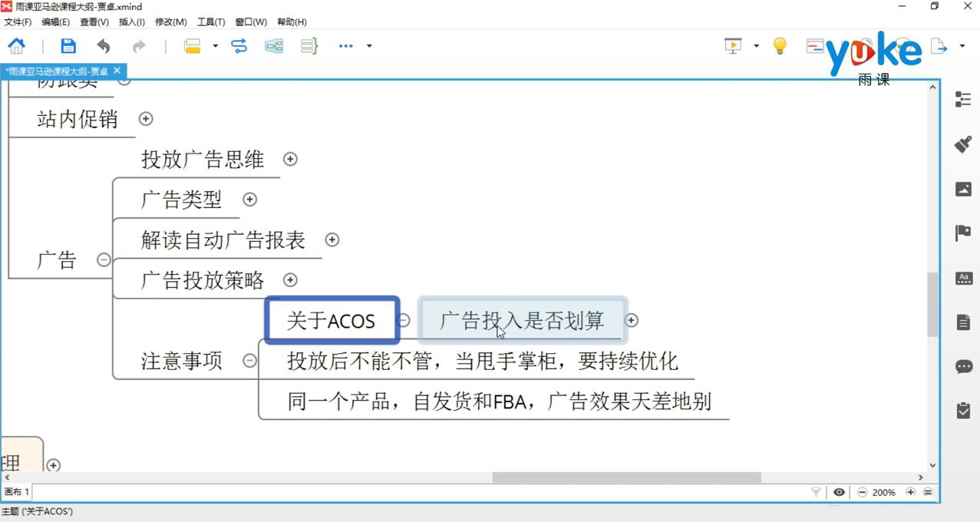This screenshot has height=522, width=980.
Task: Expand the 解读自动广告报表 topic
Action: pos(332,240)
